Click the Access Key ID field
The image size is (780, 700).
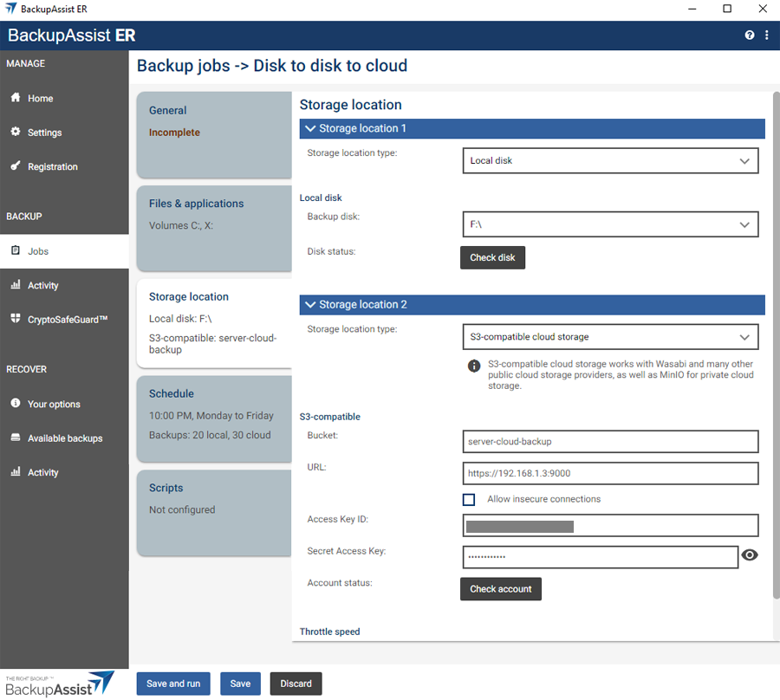(610, 526)
